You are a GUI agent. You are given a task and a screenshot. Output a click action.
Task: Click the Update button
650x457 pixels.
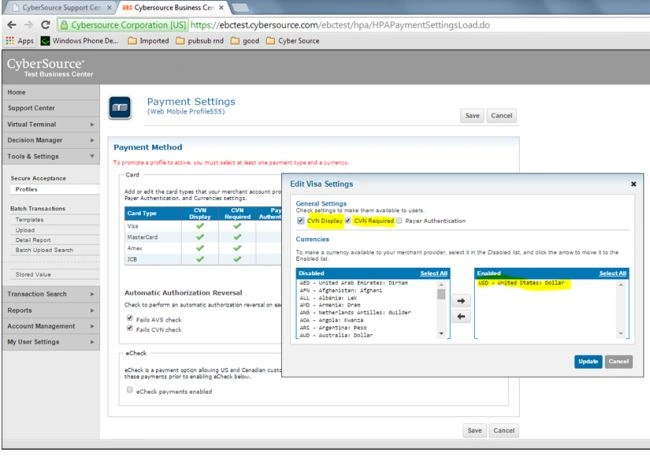[x=588, y=362]
